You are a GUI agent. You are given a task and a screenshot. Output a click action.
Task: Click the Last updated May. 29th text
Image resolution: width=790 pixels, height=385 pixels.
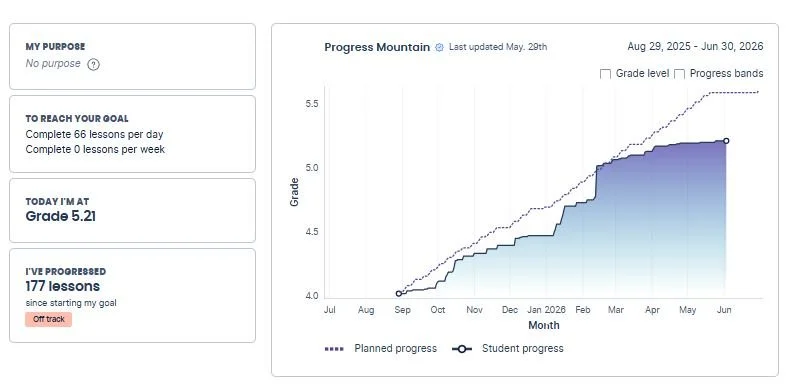point(498,47)
